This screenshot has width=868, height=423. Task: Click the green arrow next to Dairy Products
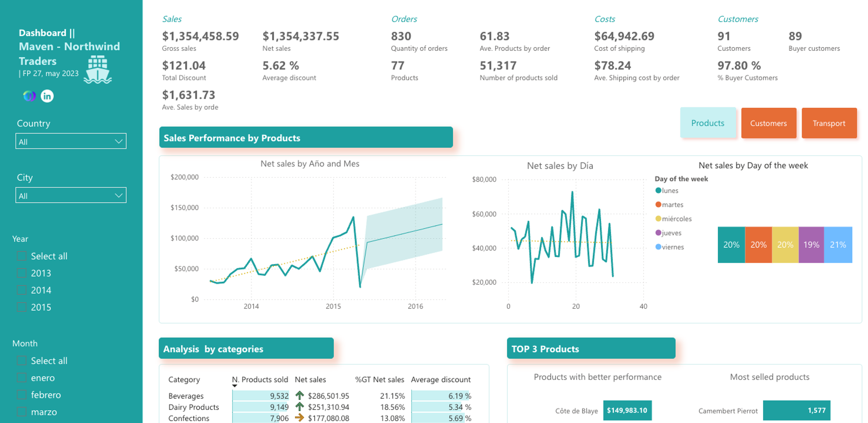[299, 407]
